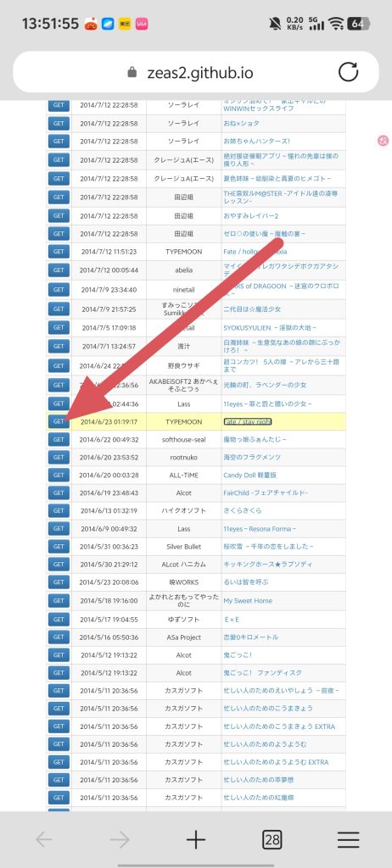Click GET button for Silver Bullet row
392x868 pixels.
pyautogui.click(x=59, y=547)
